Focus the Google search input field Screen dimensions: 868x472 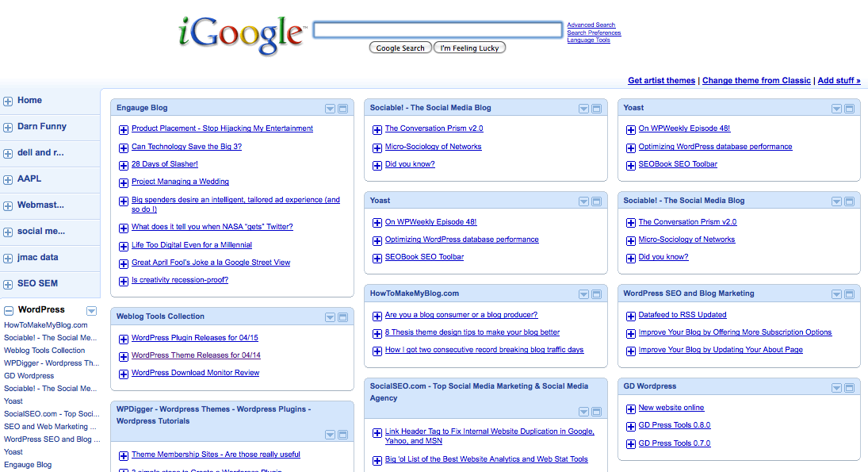tap(438, 30)
